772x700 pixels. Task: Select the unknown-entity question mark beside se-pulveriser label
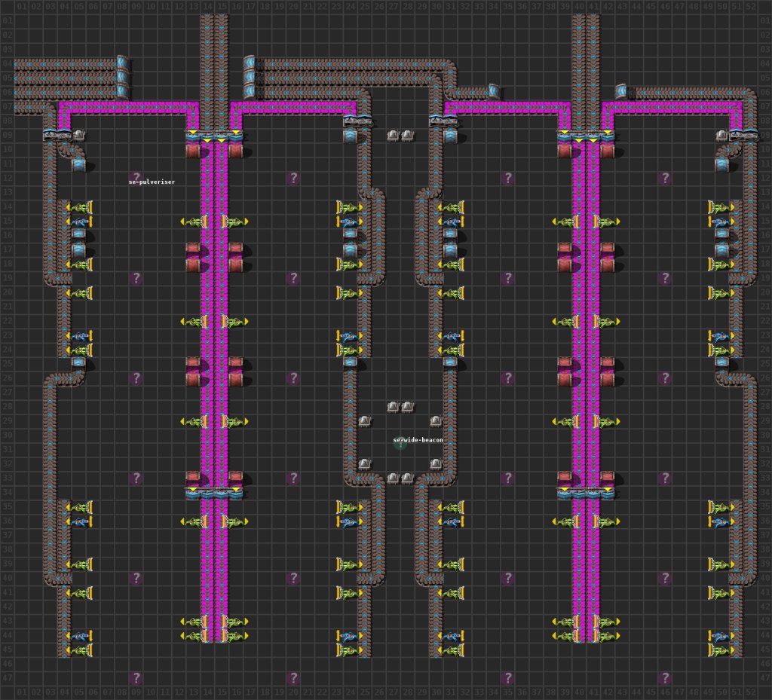click(136, 178)
